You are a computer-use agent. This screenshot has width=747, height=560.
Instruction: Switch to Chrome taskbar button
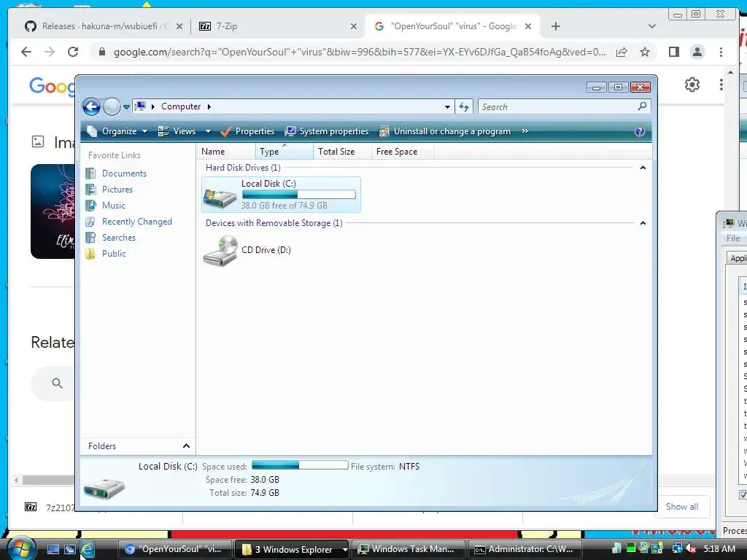[x=175, y=549]
